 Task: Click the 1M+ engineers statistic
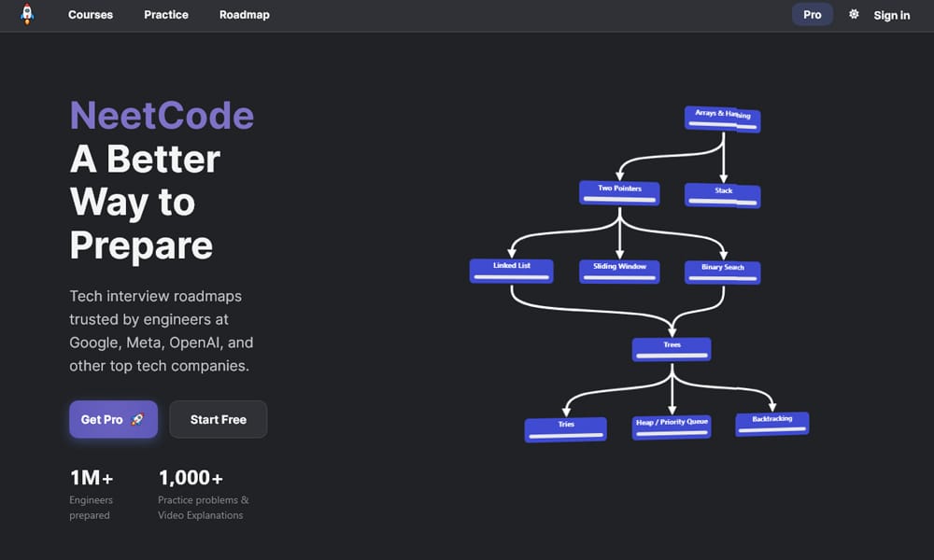coord(92,478)
